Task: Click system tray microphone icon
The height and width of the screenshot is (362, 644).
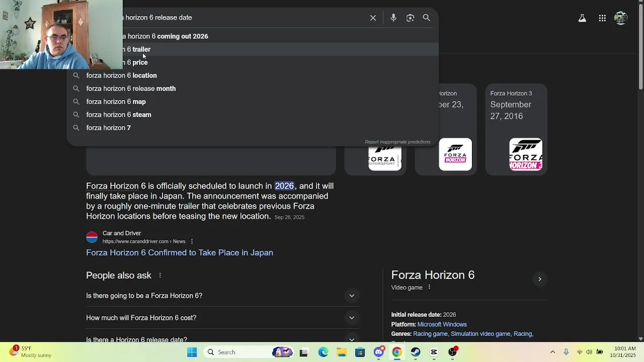Action: 566,352
